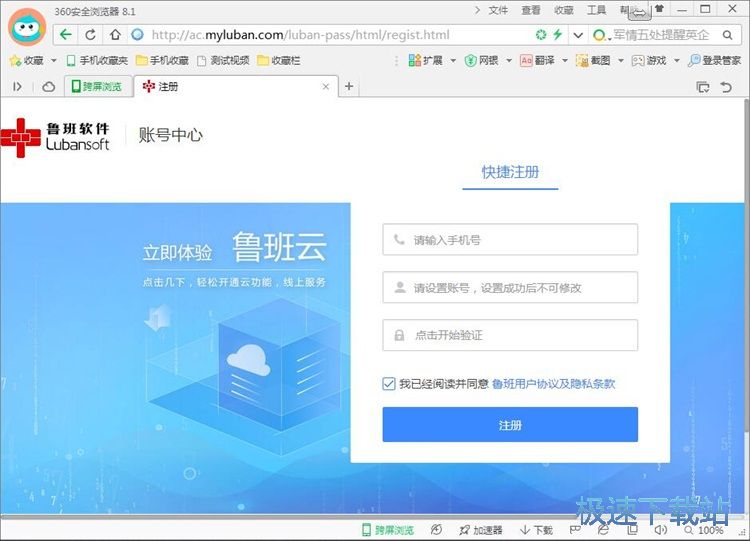Go to browser home page icon
This screenshot has width=750, height=541.
[115, 34]
